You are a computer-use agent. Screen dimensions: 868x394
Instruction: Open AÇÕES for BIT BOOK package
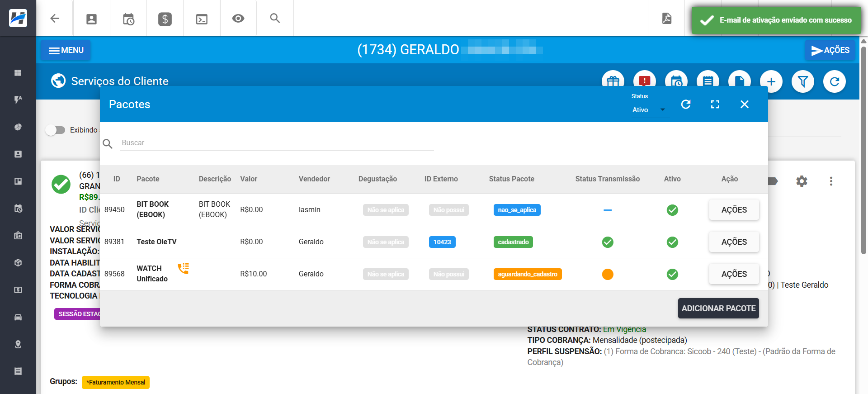point(734,210)
